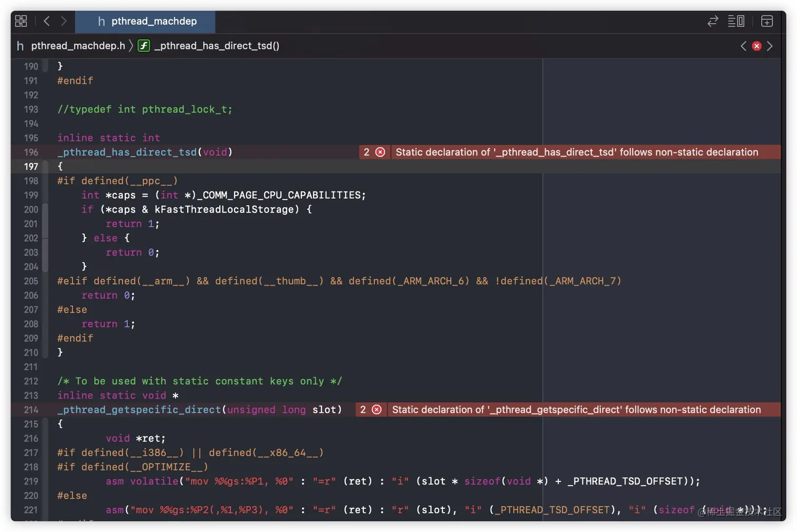797x532 pixels.
Task: Click error count 2 on line 196
Action: tap(366, 152)
